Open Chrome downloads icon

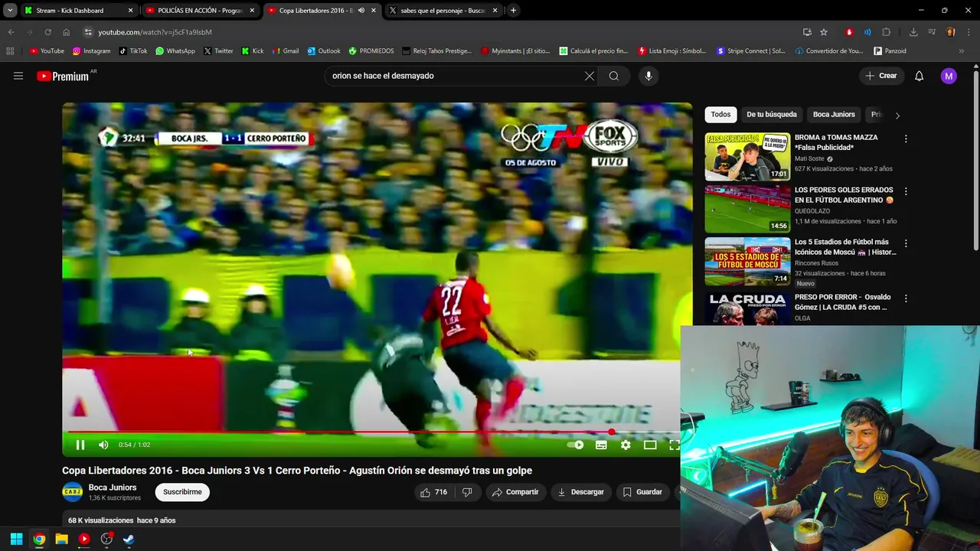(913, 32)
